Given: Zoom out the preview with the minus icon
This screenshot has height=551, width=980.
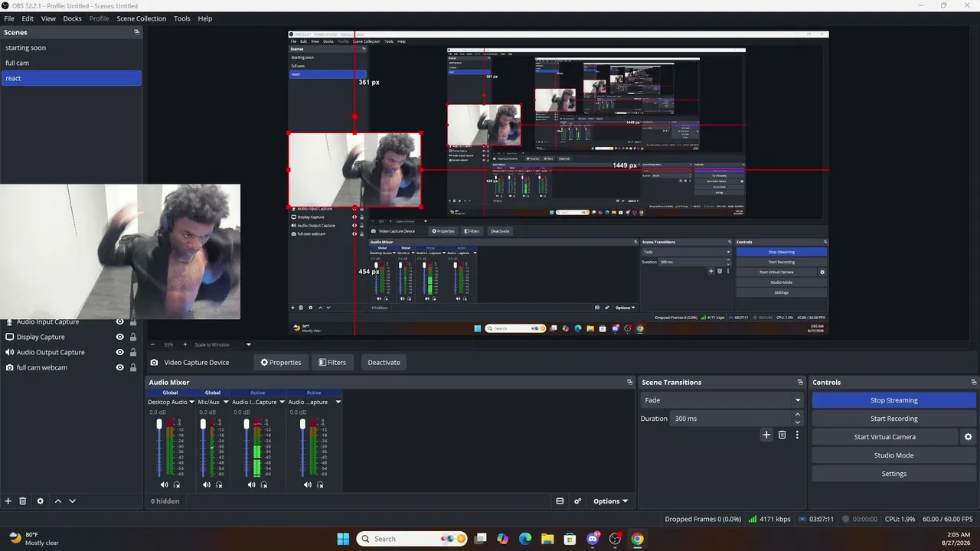Looking at the screenshot, I should coord(152,344).
